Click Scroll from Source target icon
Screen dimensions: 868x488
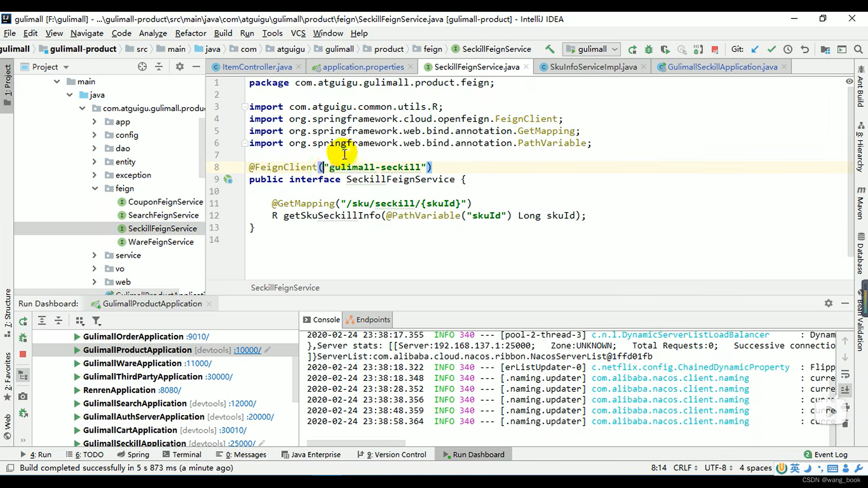pyautogui.click(x=142, y=67)
